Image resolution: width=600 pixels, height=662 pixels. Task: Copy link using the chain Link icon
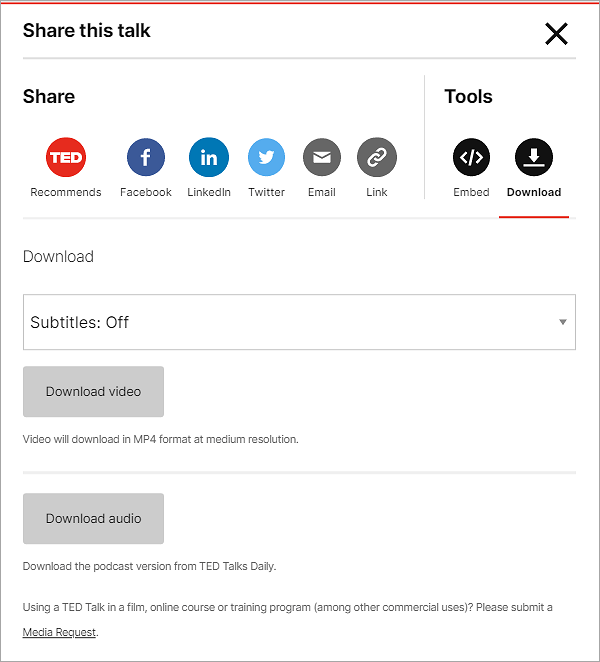pyautogui.click(x=377, y=157)
